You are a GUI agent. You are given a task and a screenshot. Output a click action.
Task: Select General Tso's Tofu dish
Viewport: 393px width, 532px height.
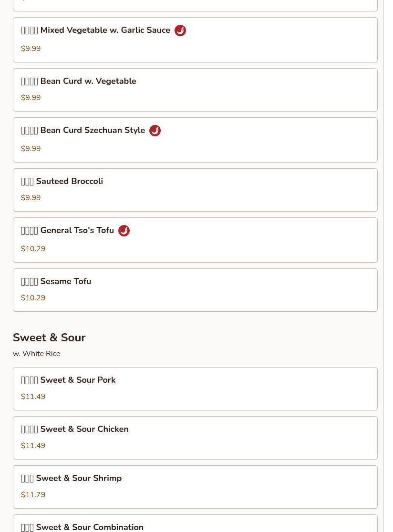(x=195, y=240)
